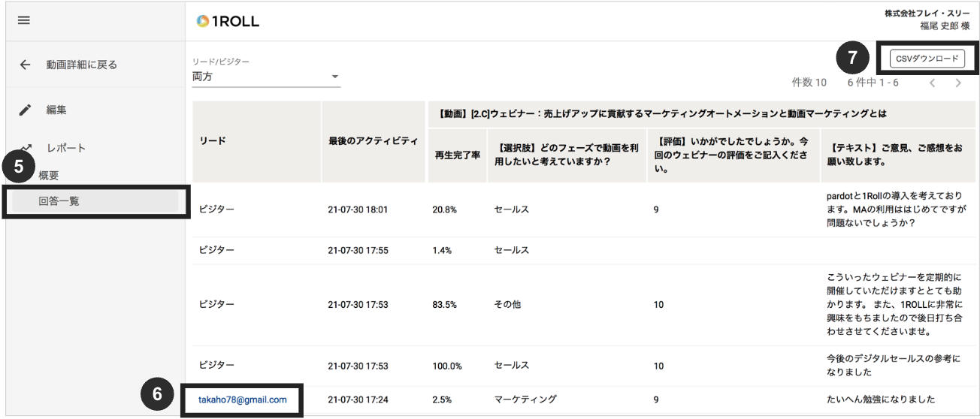The height and width of the screenshot is (419, 980).
Task: Click the 両方 dropdown arrow
Action: pyautogui.click(x=335, y=77)
